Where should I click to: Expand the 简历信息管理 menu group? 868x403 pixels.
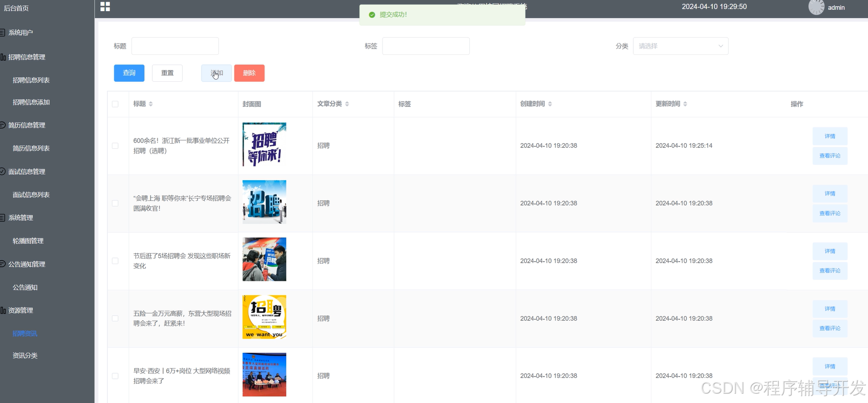tap(27, 125)
